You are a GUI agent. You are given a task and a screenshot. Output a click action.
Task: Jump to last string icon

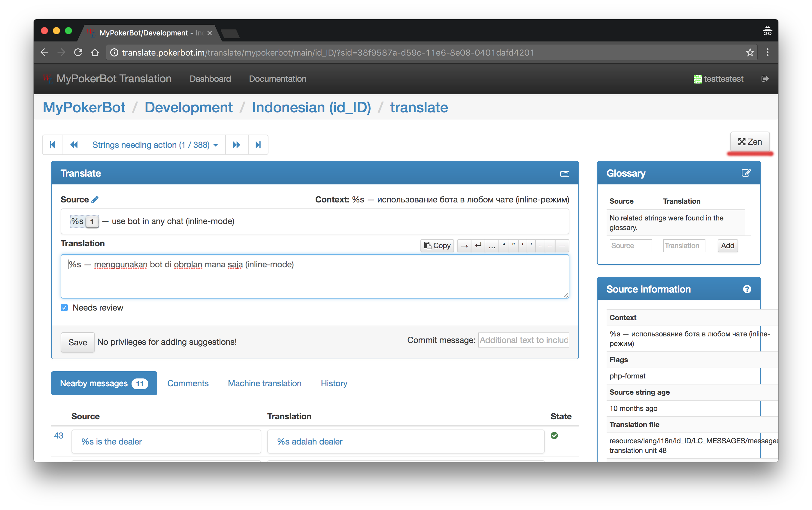tap(258, 145)
